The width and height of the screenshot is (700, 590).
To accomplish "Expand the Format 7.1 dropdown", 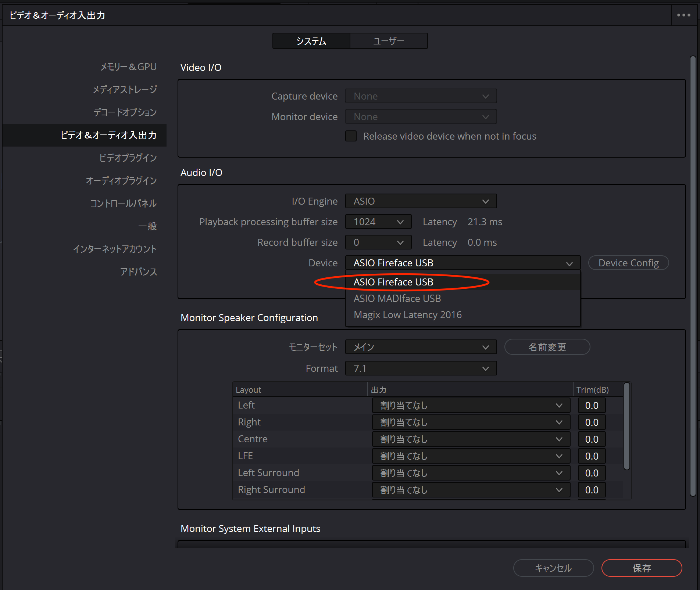I will tap(421, 368).
